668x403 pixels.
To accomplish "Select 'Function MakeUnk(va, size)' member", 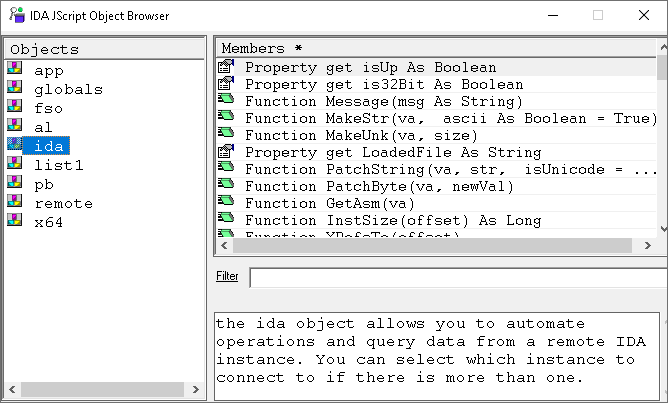I will 436,135.
